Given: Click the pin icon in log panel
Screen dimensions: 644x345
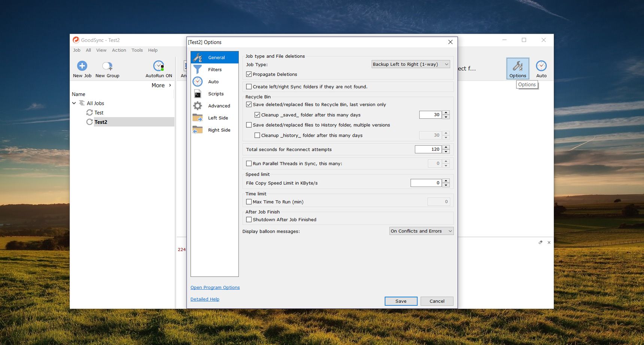Looking at the screenshot, I should tap(540, 242).
